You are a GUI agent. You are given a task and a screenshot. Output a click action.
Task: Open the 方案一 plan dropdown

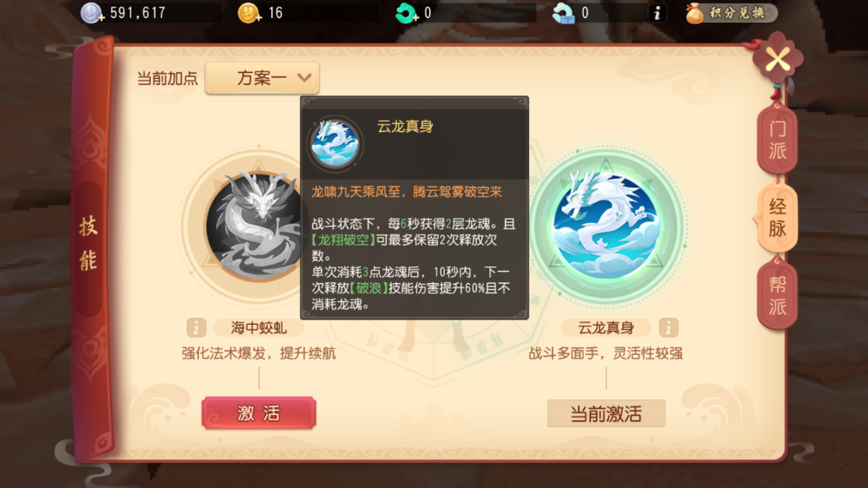(263, 78)
